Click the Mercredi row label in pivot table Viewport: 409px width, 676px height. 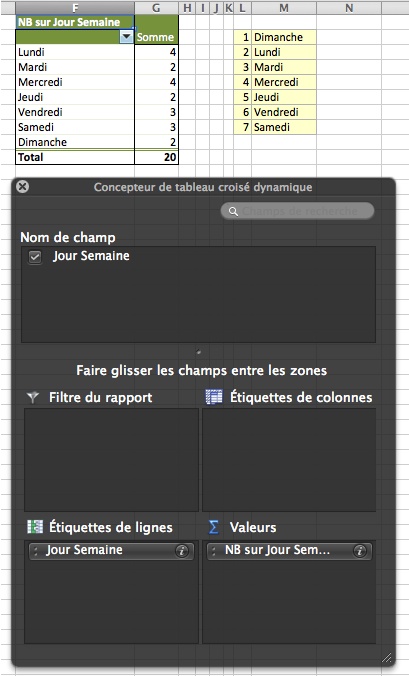point(40,82)
